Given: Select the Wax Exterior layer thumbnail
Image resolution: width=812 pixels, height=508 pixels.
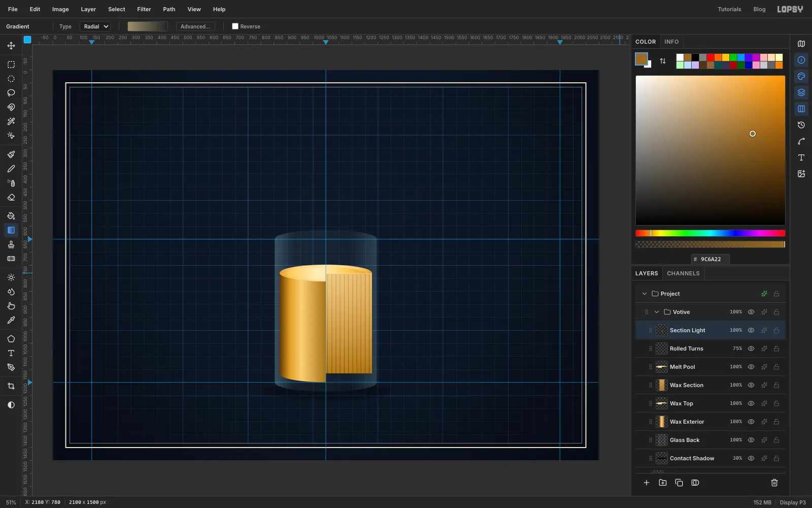Looking at the screenshot, I should point(662,422).
